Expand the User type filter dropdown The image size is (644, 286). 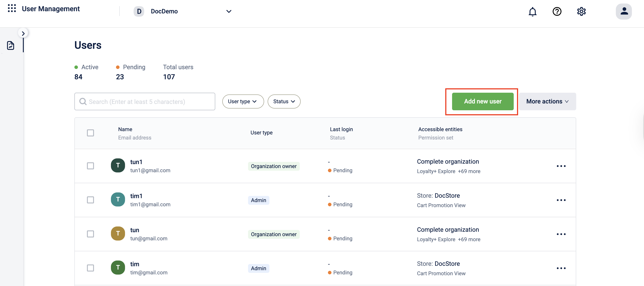(243, 101)
